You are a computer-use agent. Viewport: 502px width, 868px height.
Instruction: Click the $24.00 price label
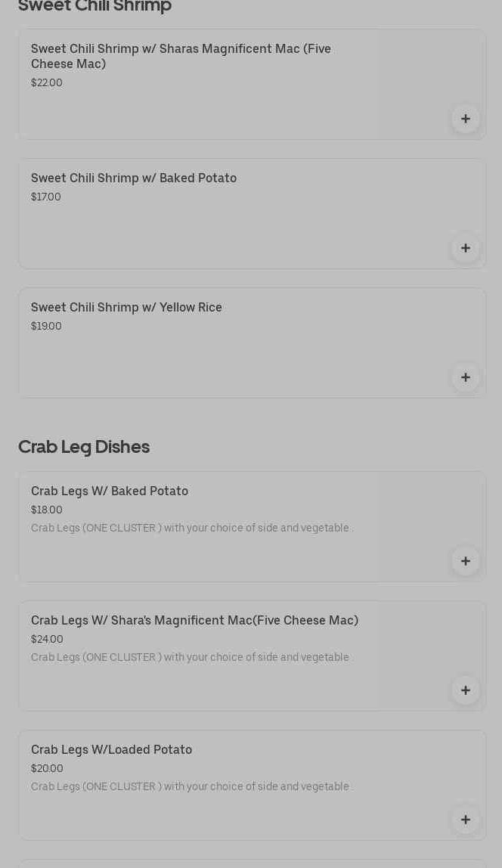coord(47,639)
